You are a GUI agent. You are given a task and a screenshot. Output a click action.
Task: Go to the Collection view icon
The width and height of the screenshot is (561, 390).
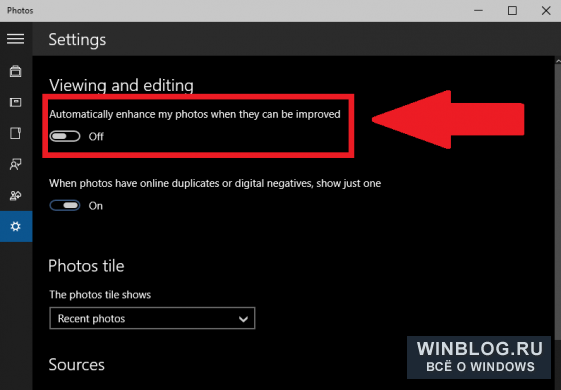(15, 71)
